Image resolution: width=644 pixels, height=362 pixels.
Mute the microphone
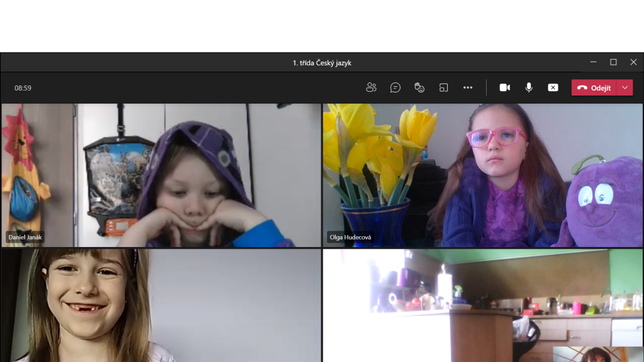[x=529, y=87]
